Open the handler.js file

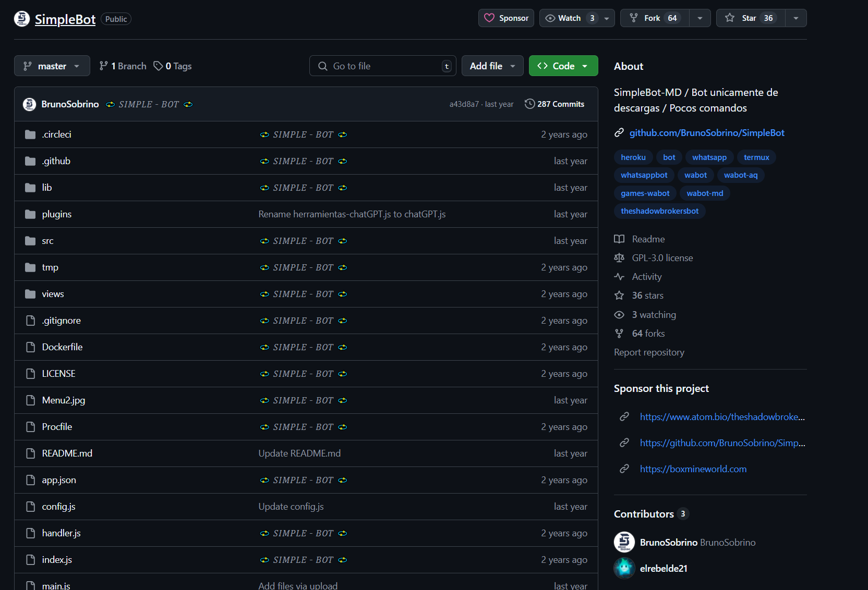pos(62,533)
